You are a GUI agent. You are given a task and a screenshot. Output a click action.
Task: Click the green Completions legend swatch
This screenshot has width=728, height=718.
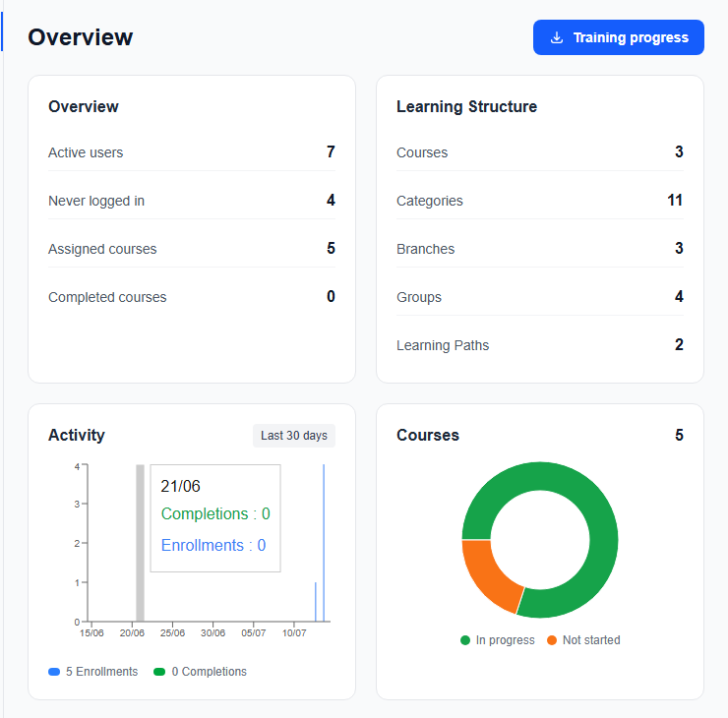pyautogui.click(x=159, y=672)
